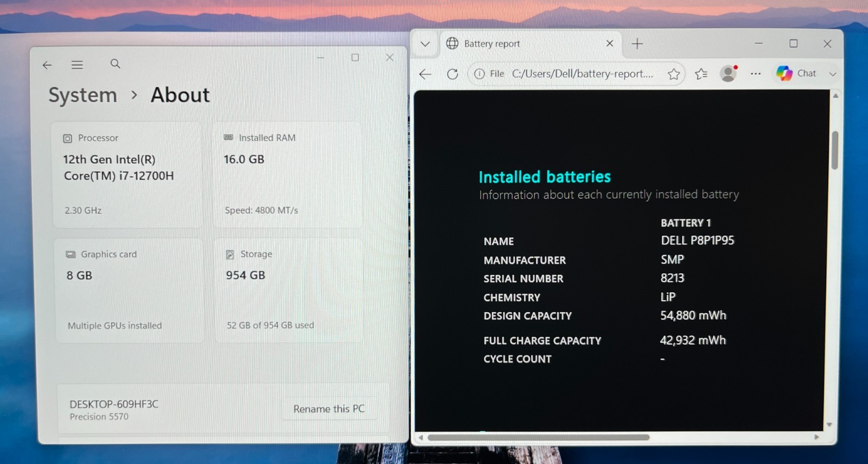The image size is (868, 464).
Task: Click the horizontal scrollbar thumb in Edge
Action: pyautogui.click(x=538, y=437)
